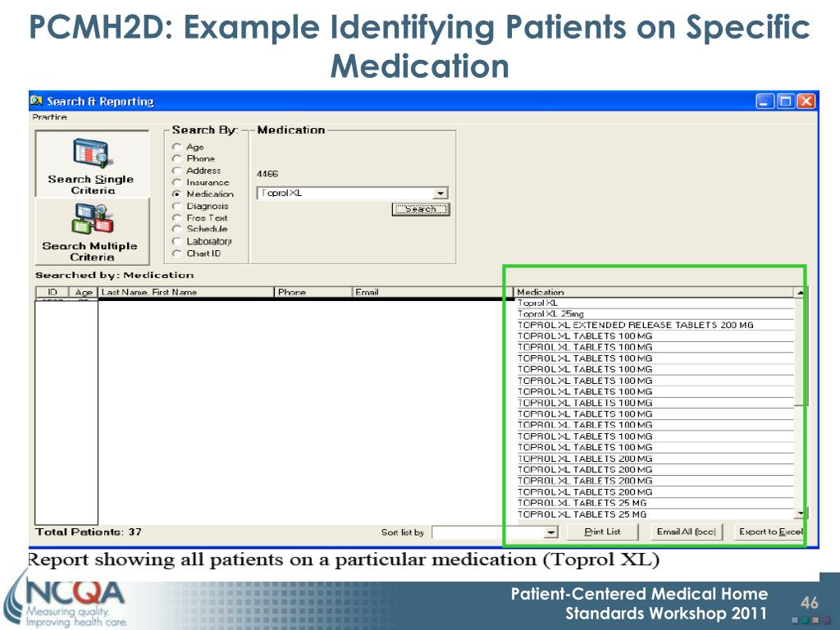Click the 'TOPROL XL EXTENDED RELEASE TABLETS 200 MG' row
840x630 pixels.
click(655, 325)
